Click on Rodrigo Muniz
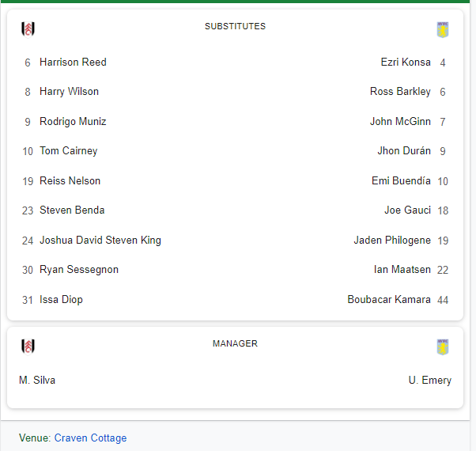The width and height of the screenshot is (476, 451). (x=73, y=122)
